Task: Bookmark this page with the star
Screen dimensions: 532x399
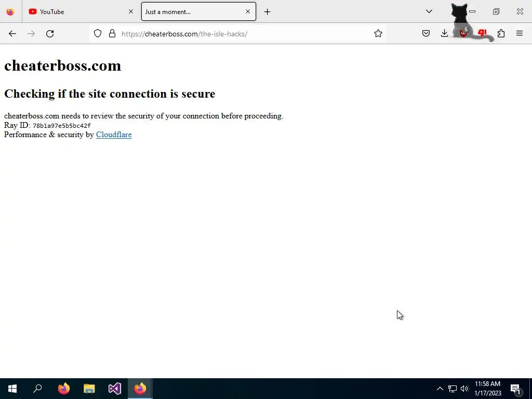Action: pos(378,34)
